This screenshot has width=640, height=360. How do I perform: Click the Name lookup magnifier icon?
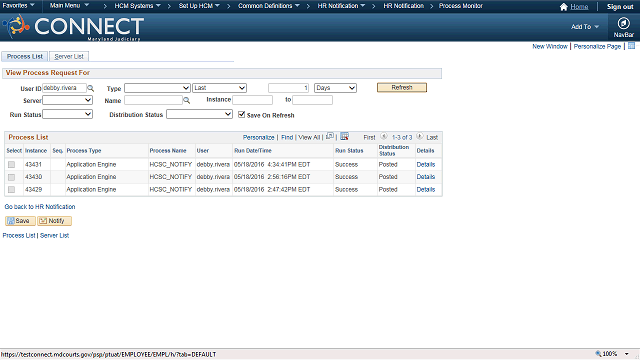tap(187, 100)
